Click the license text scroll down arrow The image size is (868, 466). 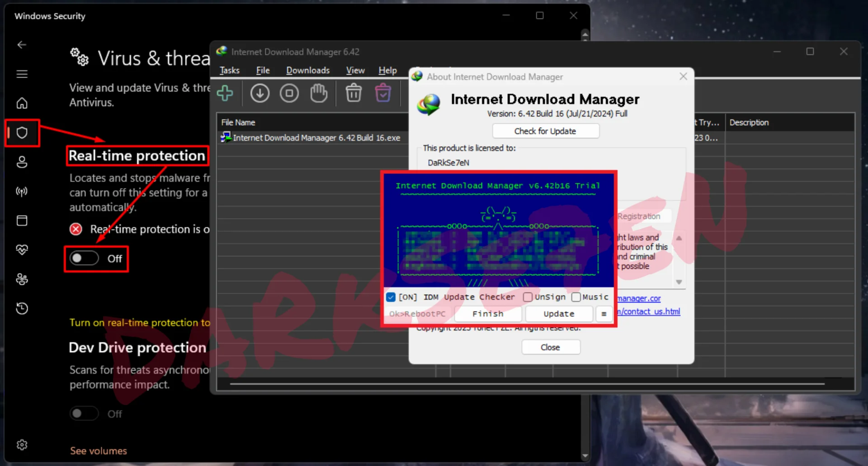point(679,282)
